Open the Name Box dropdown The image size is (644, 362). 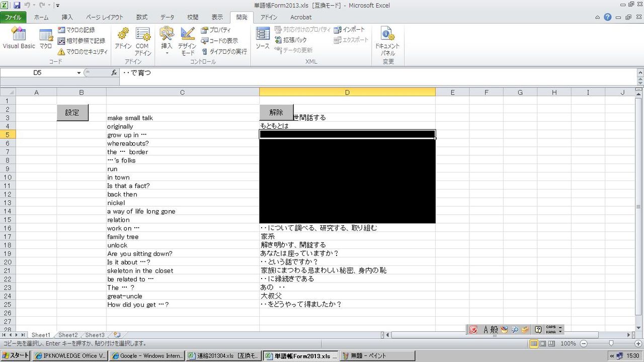click(78, 73)
